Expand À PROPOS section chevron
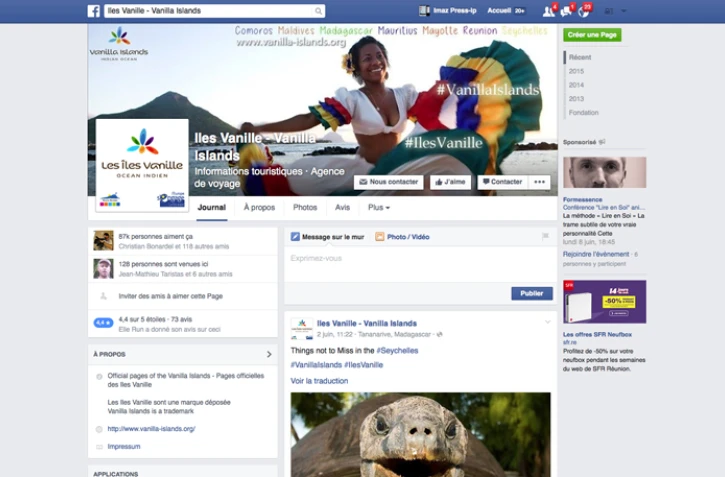The image size is (725, 477). (269, 355)
